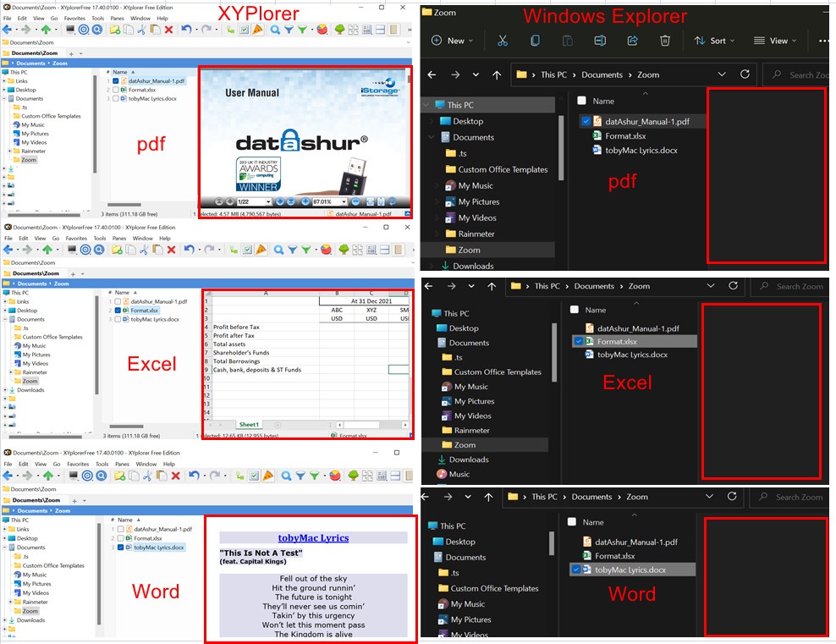The width and height of the screenshot is (836, 644).
Task: Click Rename icon in top Windows Explorer toolbar
Action: [x=600, y=41]
